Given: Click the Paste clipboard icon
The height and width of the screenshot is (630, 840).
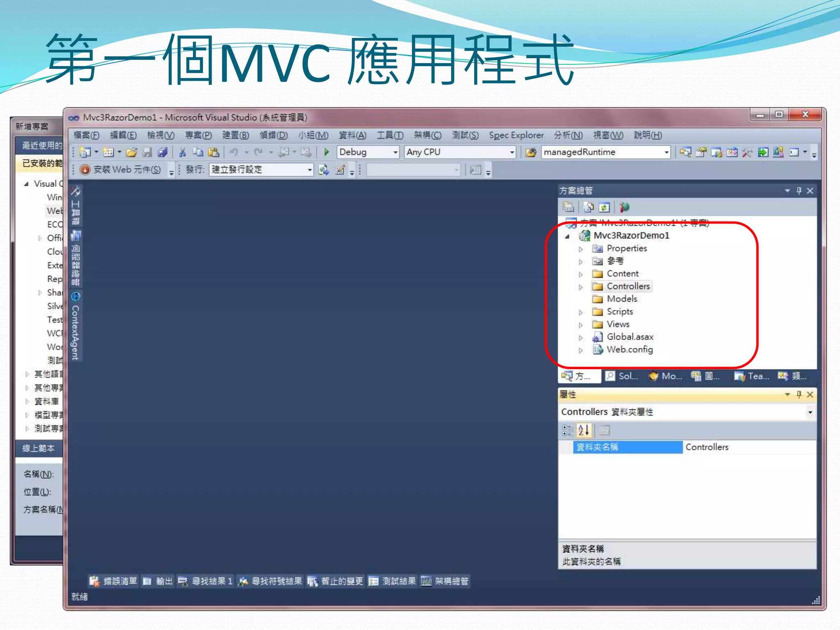Looking at the screenshot, I should tap(214, 152).
